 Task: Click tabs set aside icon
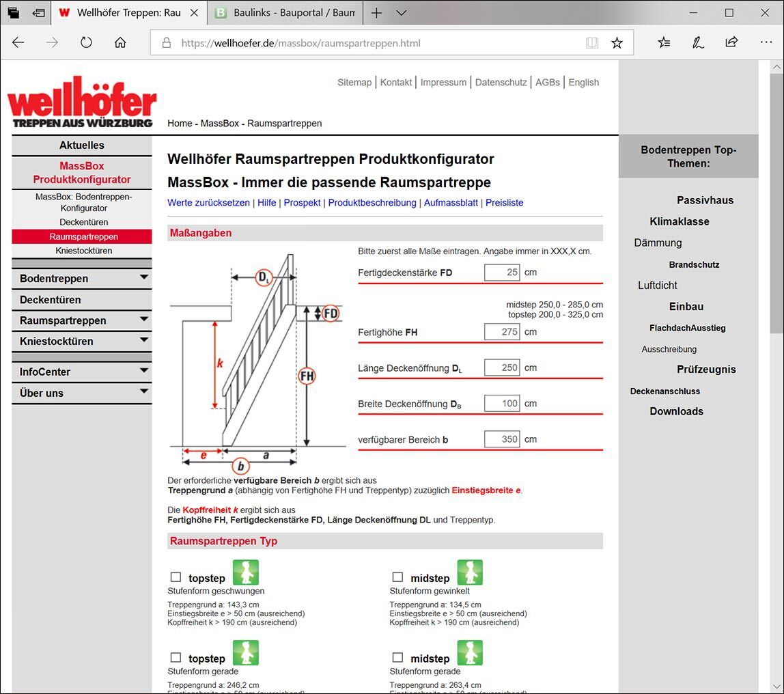pos(14,13)
